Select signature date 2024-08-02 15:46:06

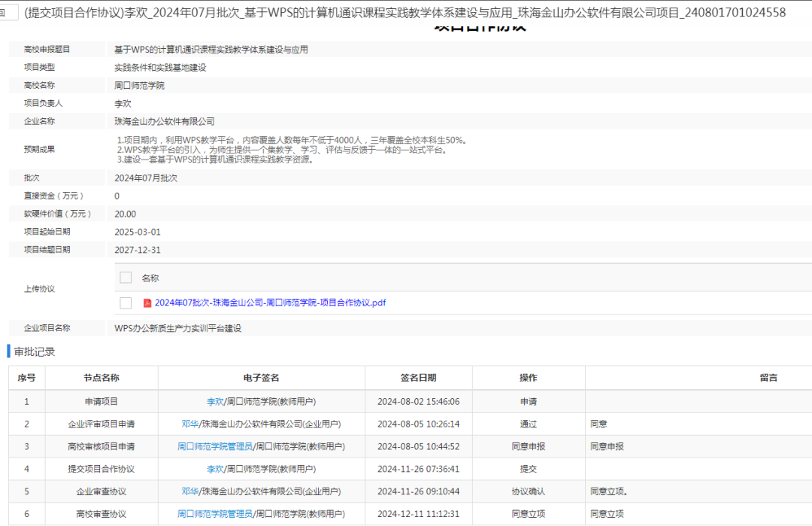(419, 402)
